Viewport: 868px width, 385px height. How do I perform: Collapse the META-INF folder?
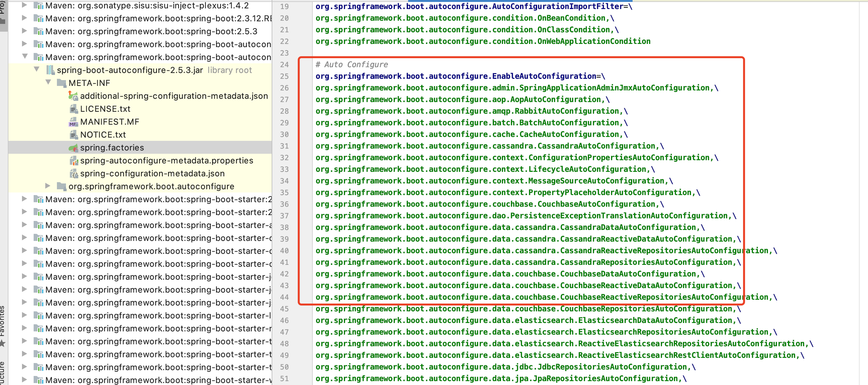(x=48, y=82)
